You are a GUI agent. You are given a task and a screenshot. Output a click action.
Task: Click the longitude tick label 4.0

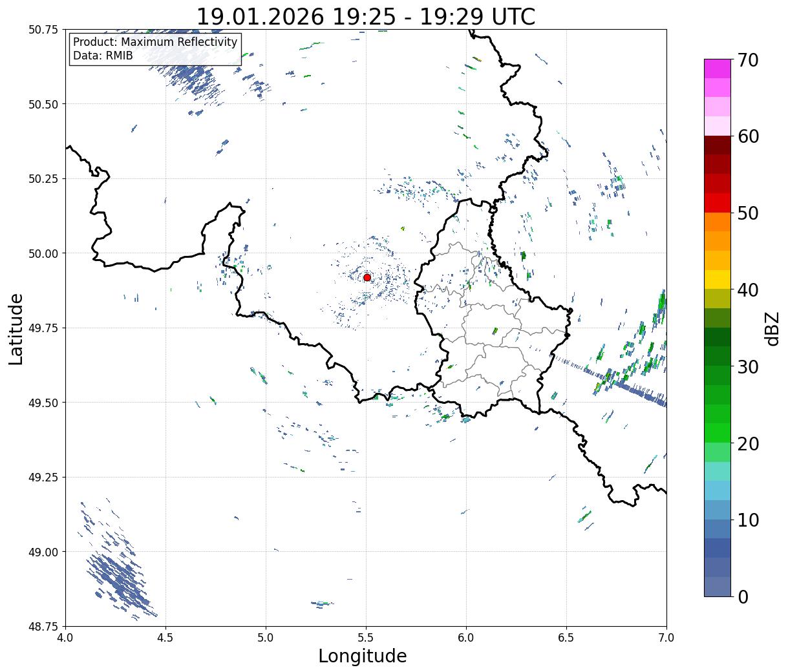(65, 638)
